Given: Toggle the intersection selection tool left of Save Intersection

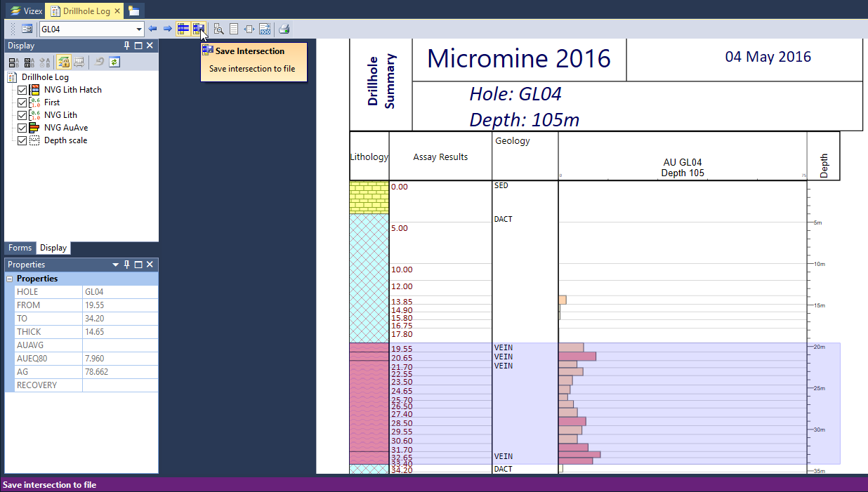Looking at the screenshot, I should tap(183, 29).
